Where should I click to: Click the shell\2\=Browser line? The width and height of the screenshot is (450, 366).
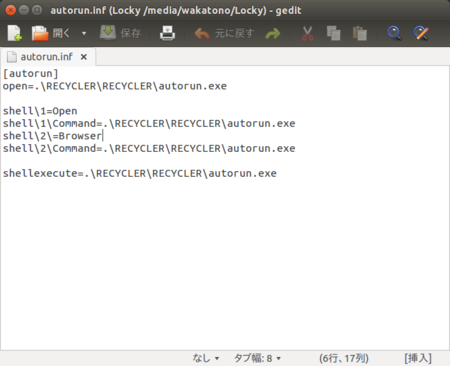[52, 136]
